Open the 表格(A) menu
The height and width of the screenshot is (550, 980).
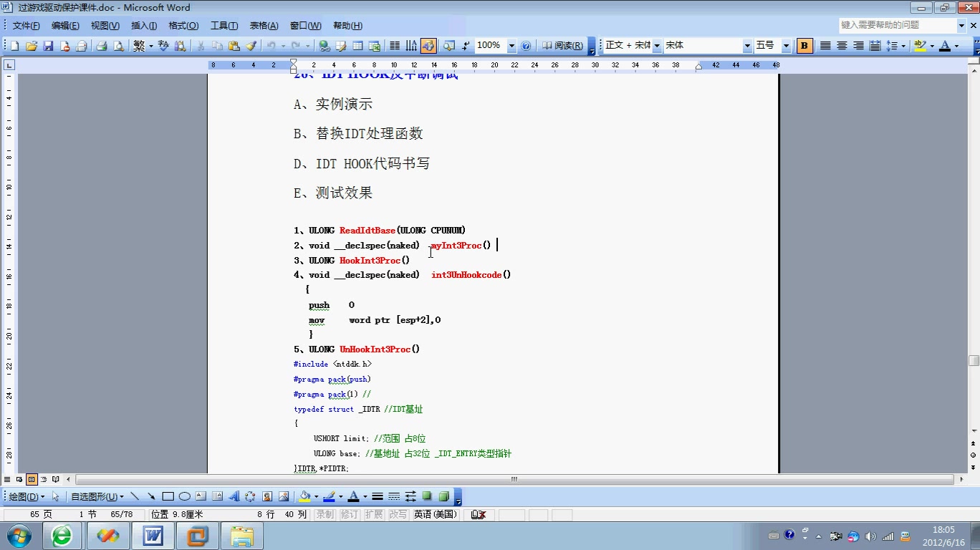pos(264,26)
